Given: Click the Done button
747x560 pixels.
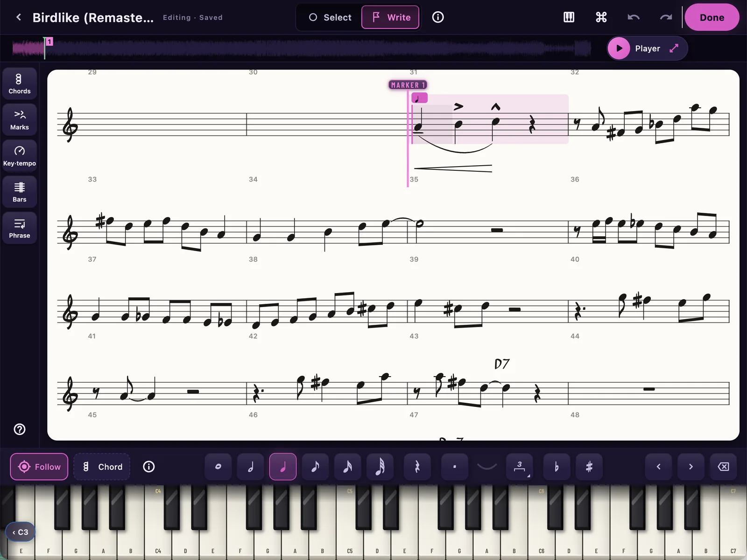Looking at the screenshot, I should click(x=712, y=17).
